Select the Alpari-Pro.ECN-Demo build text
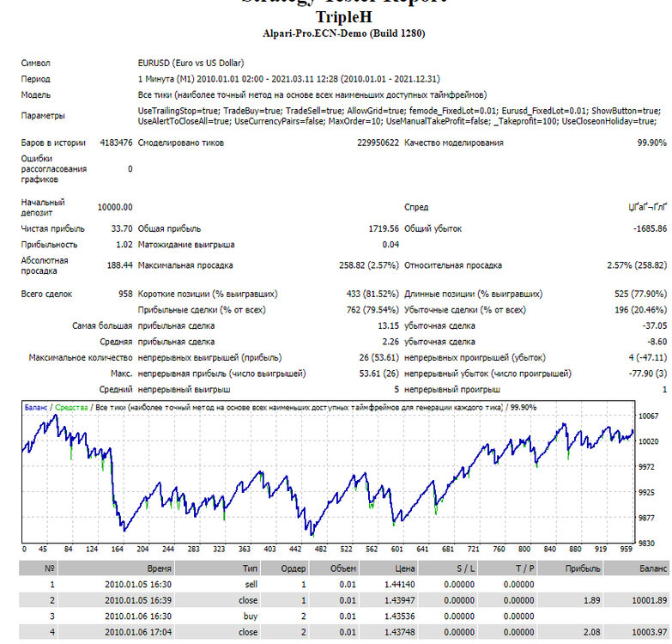The width and height of the screenshot is (672, 644). pyautogui.click(x=343, y=33)
